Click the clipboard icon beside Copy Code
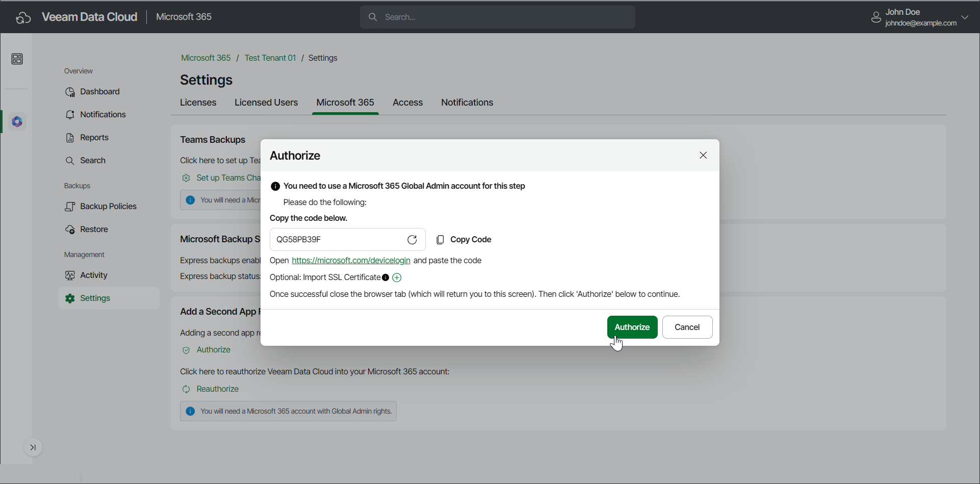 click(x=440, y=240)
